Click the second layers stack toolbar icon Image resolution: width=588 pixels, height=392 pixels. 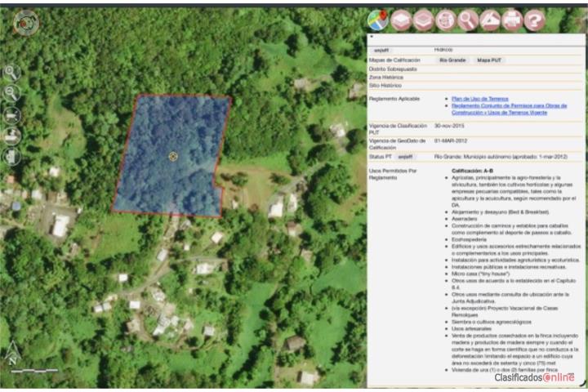[423, 20]
